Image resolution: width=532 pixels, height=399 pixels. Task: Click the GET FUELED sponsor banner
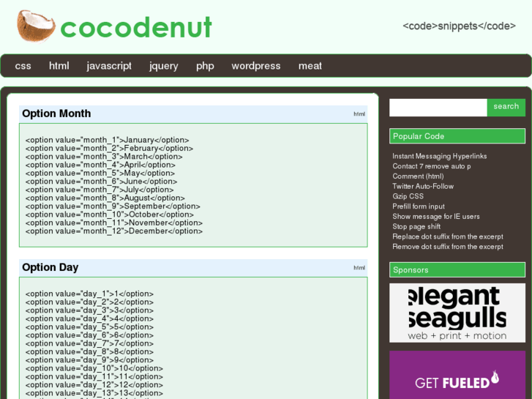tap(457, 375)
